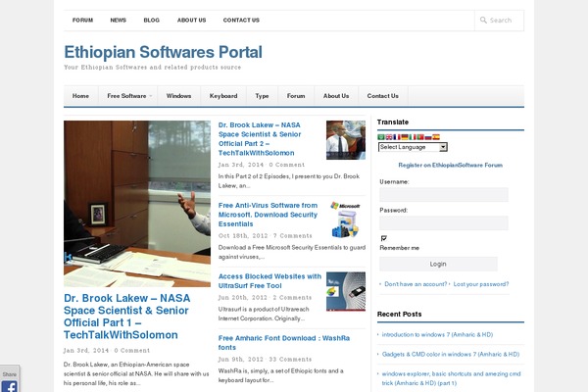Expand the Free Software menu arrow
Viewport: 588px width, 392px height.
151,96
